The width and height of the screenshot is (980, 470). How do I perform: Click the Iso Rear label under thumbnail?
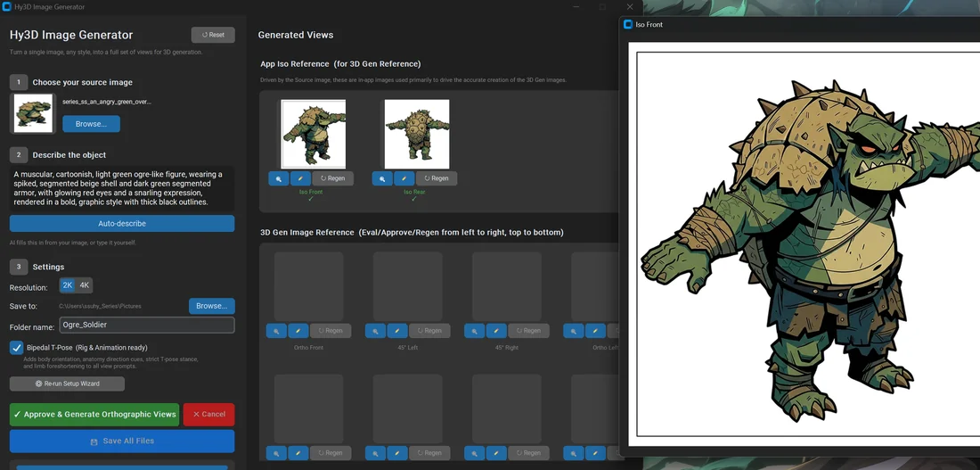point(414,192)
